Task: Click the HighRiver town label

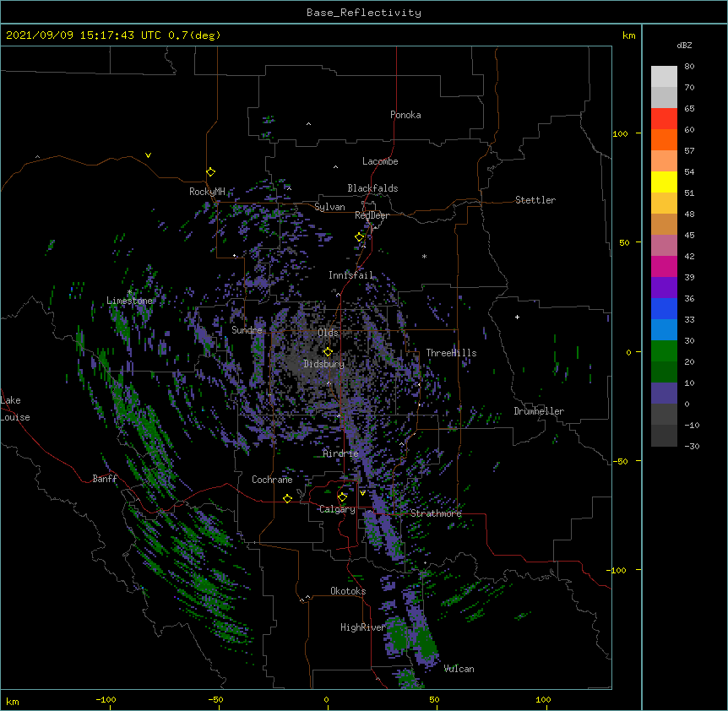Action: pyautogui.click(x=363, y=627)
